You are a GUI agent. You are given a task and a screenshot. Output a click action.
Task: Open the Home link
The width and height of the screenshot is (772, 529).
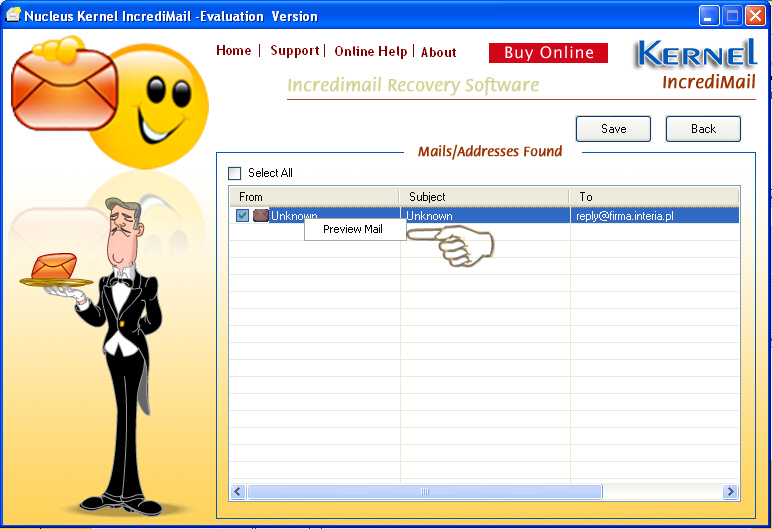(233, 51)
